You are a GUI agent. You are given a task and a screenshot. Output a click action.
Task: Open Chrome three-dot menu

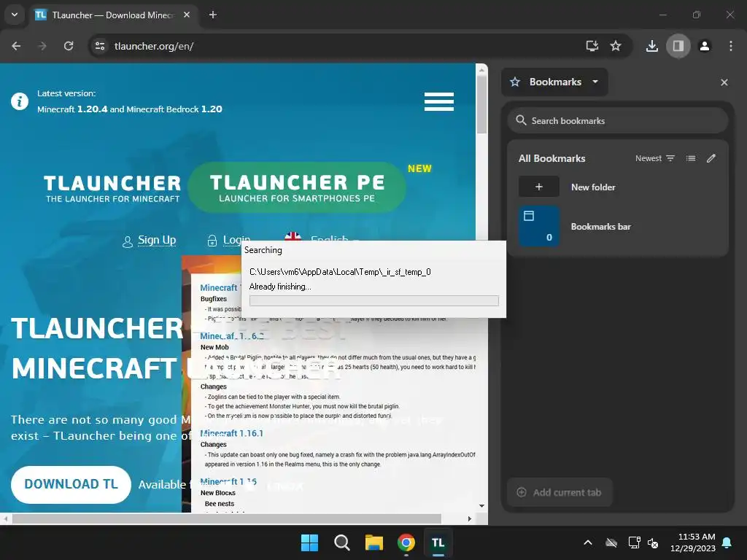[731, 46]
